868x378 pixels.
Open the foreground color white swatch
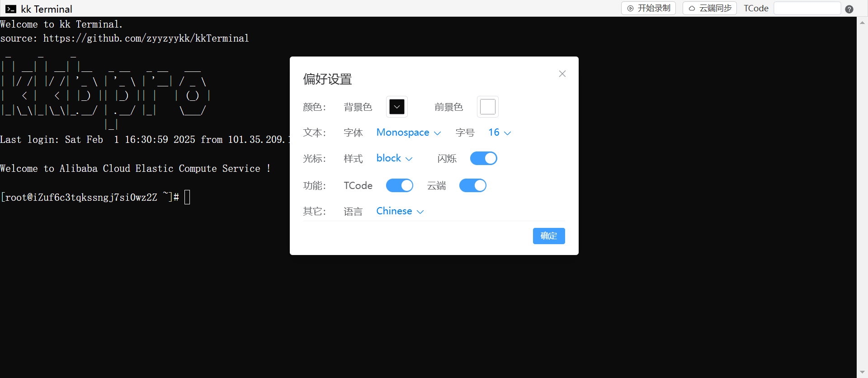488,107
